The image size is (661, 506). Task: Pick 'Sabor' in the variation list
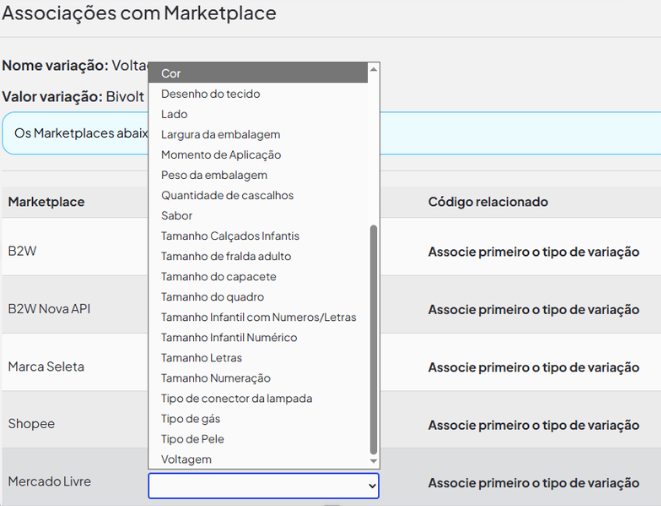(x=177, y=216)
